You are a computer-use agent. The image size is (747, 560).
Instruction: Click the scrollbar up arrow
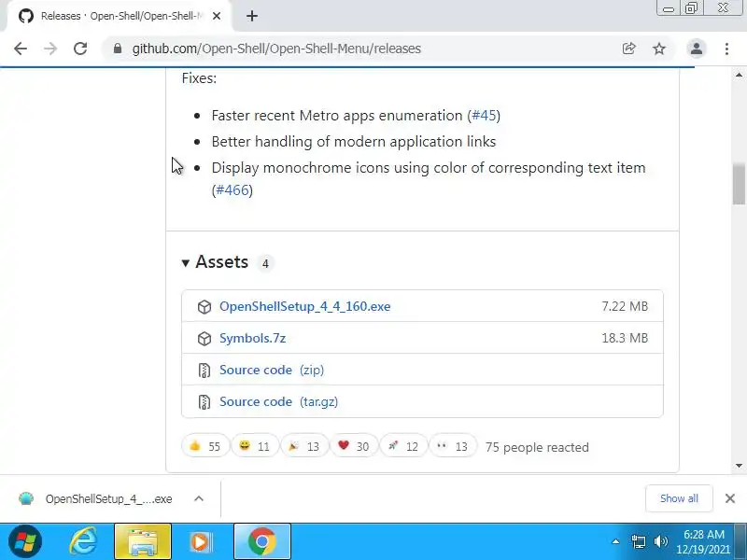(739, 75)
